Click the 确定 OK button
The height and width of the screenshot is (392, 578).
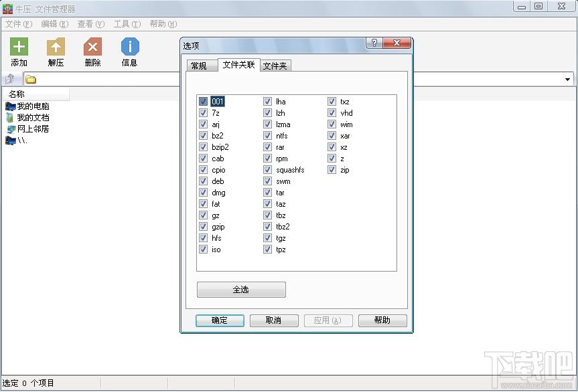(220, 320)
